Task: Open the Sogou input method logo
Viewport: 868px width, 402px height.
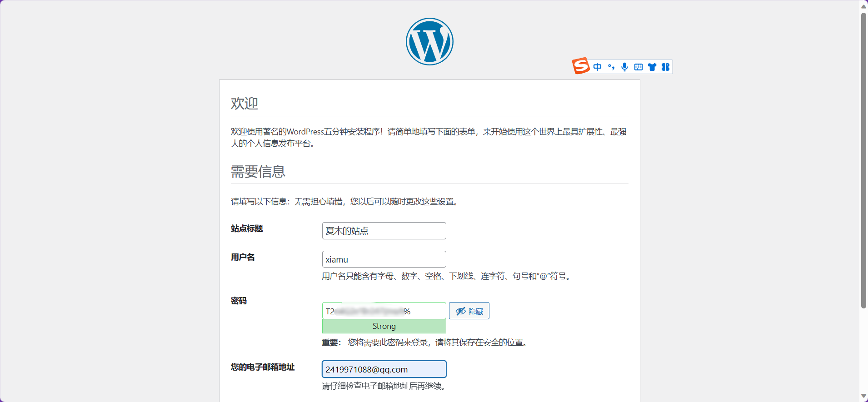Action: pos(581,66)
